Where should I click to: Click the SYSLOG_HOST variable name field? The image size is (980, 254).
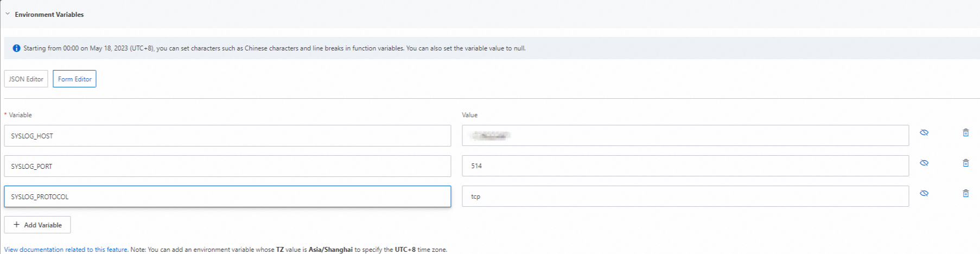pyautogui.click(x=227, y=136)
